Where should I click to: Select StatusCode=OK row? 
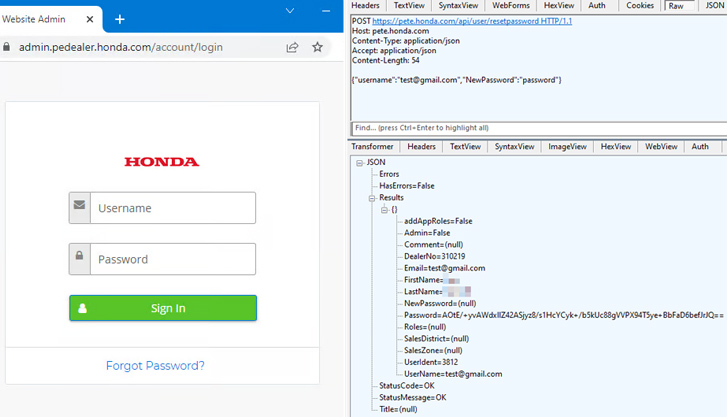click(x=407, y=385)
